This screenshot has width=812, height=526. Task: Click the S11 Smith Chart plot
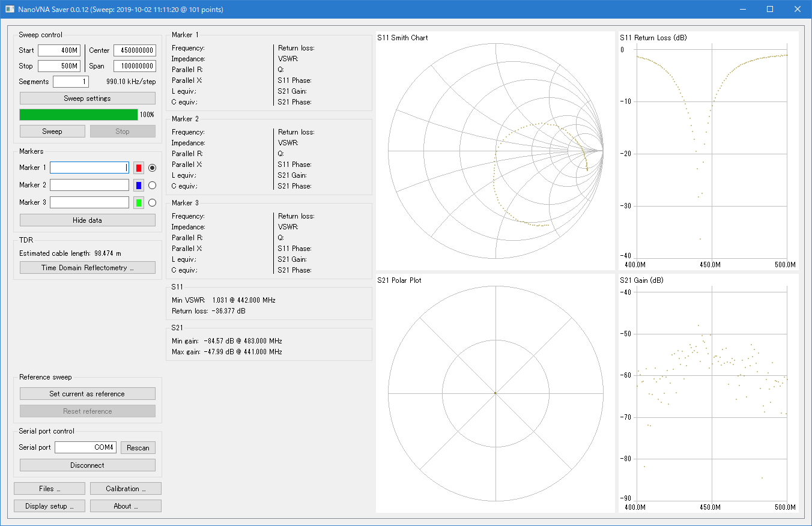click(495, 151)
